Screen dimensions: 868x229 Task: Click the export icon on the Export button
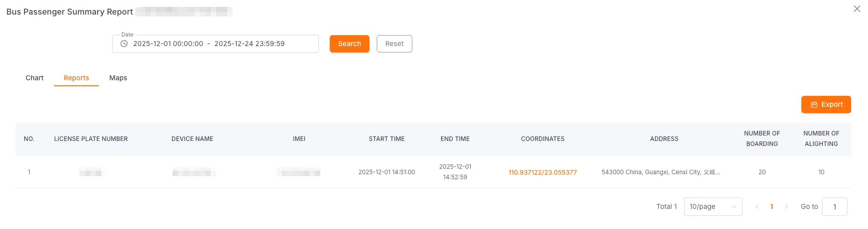click(x=814, y=104)
